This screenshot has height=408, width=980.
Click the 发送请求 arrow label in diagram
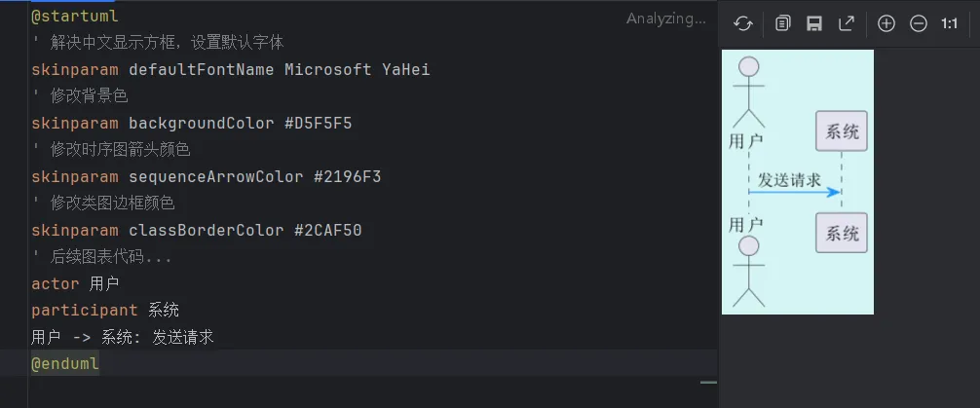789,179
